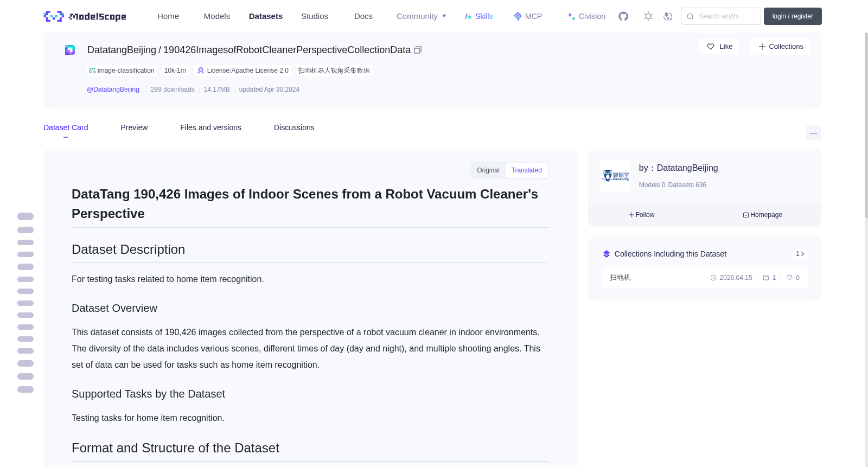This screenshot has width=868, height=467.
Task: Expand the Community dropdown menu
Action: pyautogui.click(x=422, y=16)
